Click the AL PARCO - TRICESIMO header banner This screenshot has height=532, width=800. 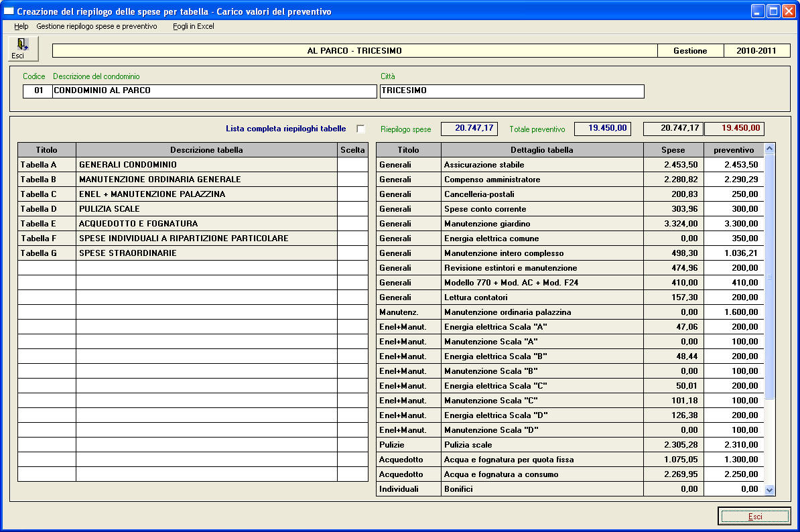pyautogui.click(x=354, y=50)
